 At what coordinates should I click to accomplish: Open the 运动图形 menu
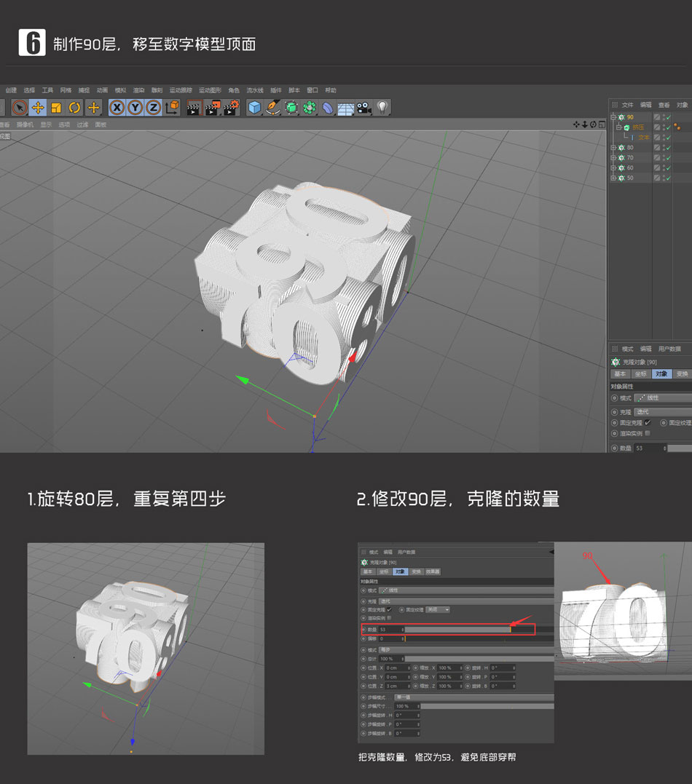pos(211,90)
